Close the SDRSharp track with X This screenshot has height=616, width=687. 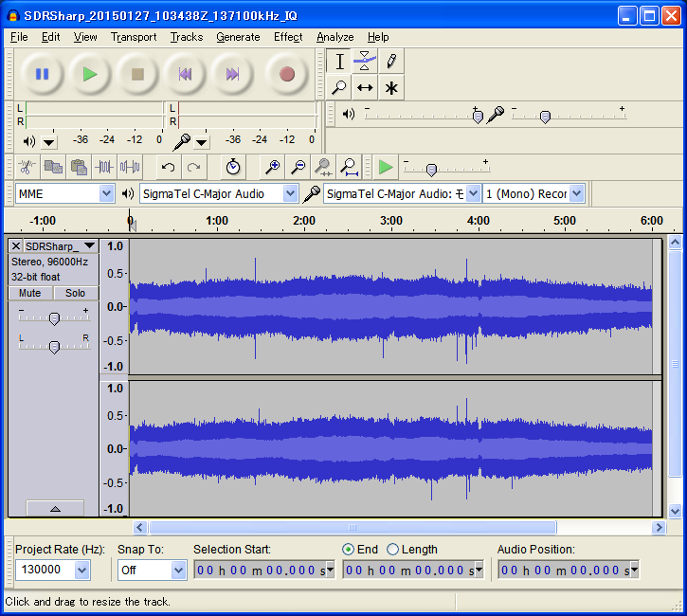[16, 246]
